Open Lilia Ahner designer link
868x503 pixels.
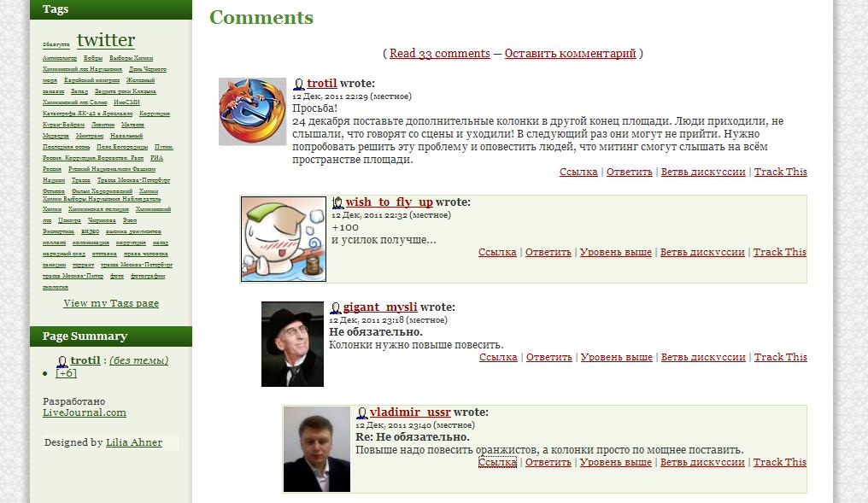click(x=134, y=442)
